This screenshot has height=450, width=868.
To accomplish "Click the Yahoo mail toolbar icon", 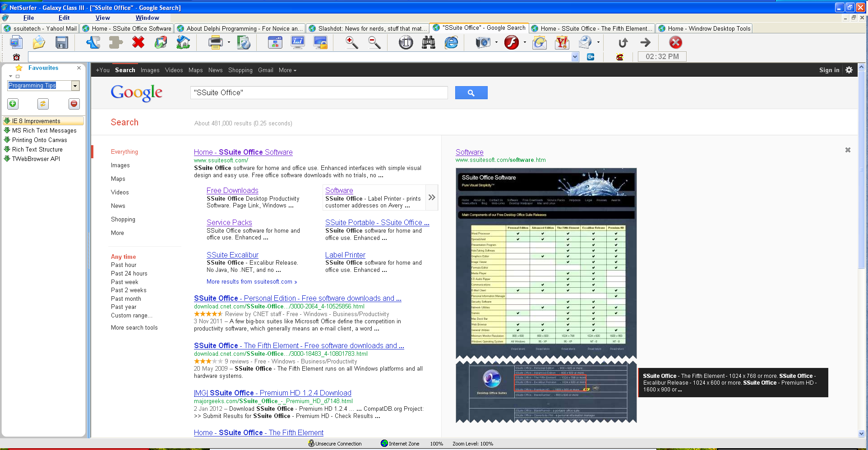I will click(x=562, y=43).
